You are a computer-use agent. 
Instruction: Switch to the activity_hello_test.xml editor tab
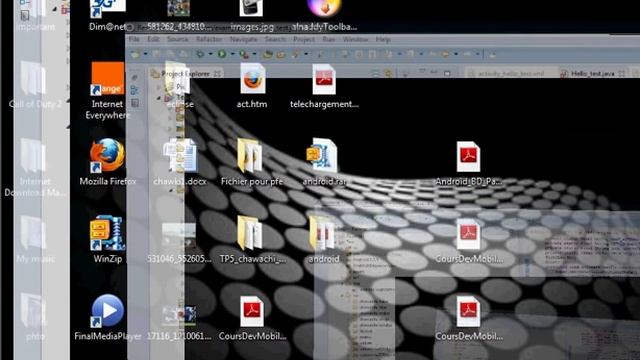coord(511,73)
